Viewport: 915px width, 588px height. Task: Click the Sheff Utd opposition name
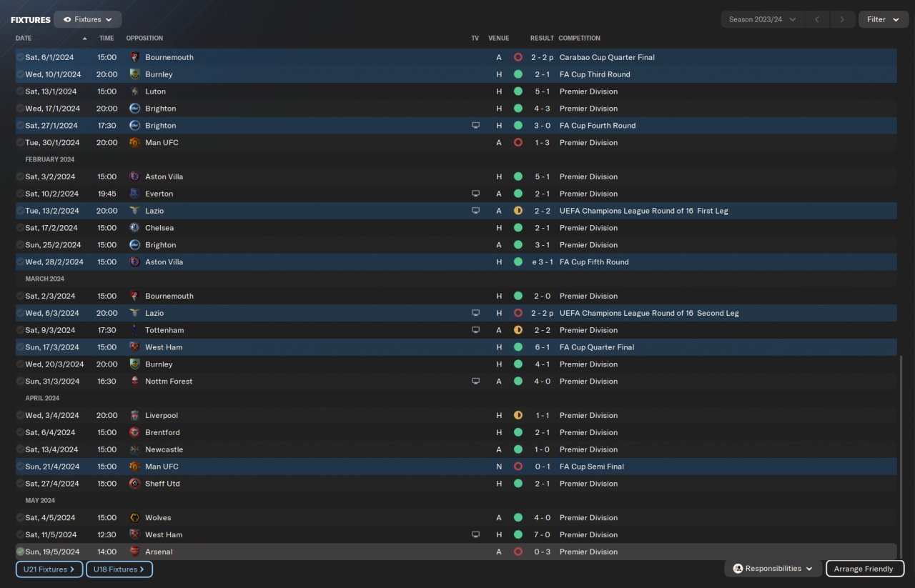(162, 484)
